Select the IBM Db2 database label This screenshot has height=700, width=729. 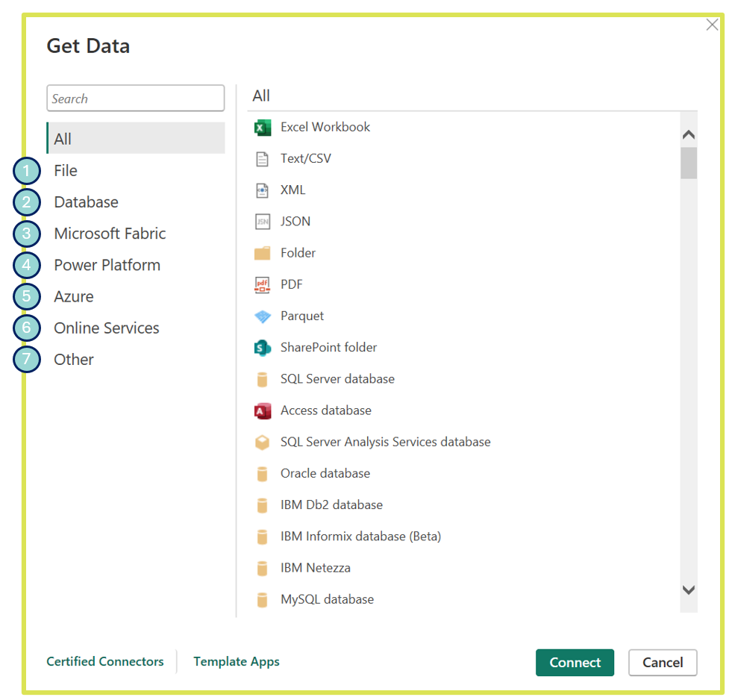331,505
